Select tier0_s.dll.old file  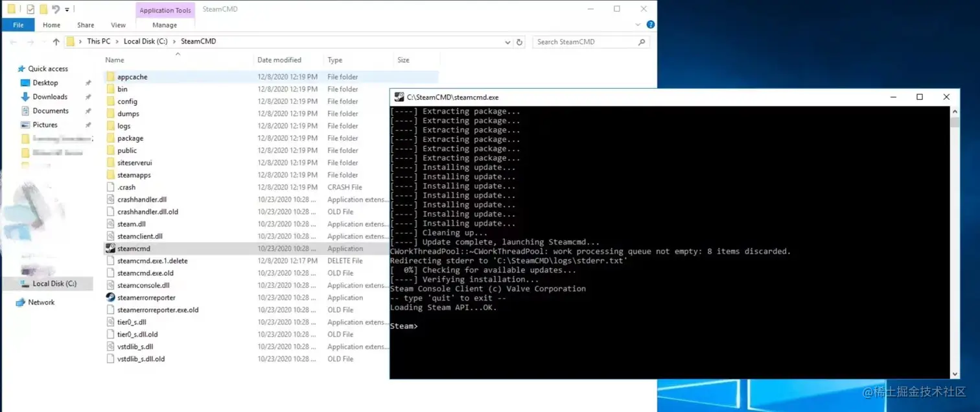pos(137,335)
